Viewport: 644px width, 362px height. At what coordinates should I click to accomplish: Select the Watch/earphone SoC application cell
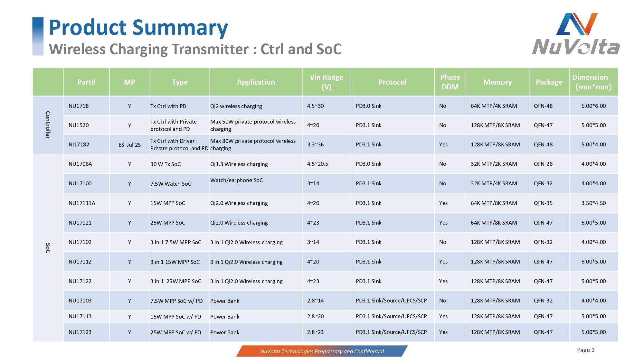pos(236,180)
